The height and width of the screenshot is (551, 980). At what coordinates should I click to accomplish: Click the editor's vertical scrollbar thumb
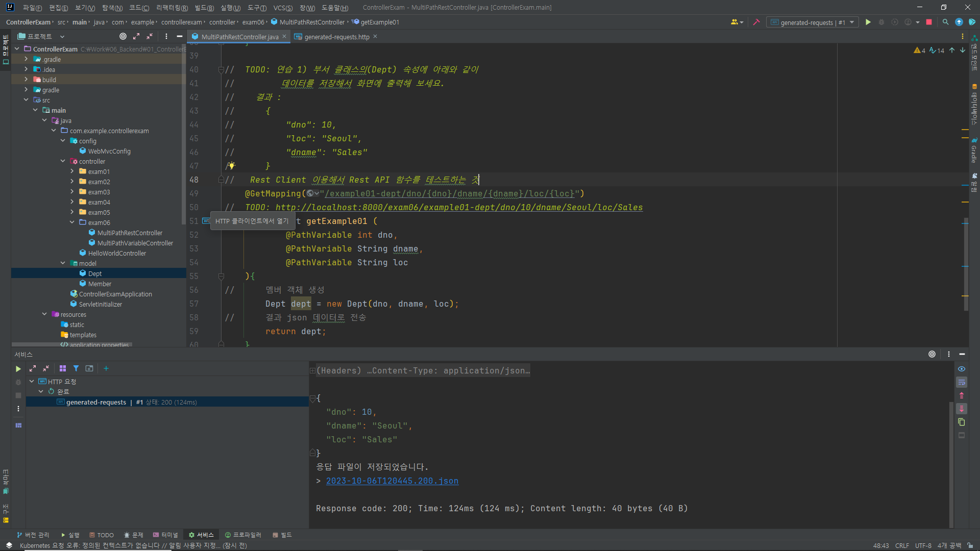point(965,265)
